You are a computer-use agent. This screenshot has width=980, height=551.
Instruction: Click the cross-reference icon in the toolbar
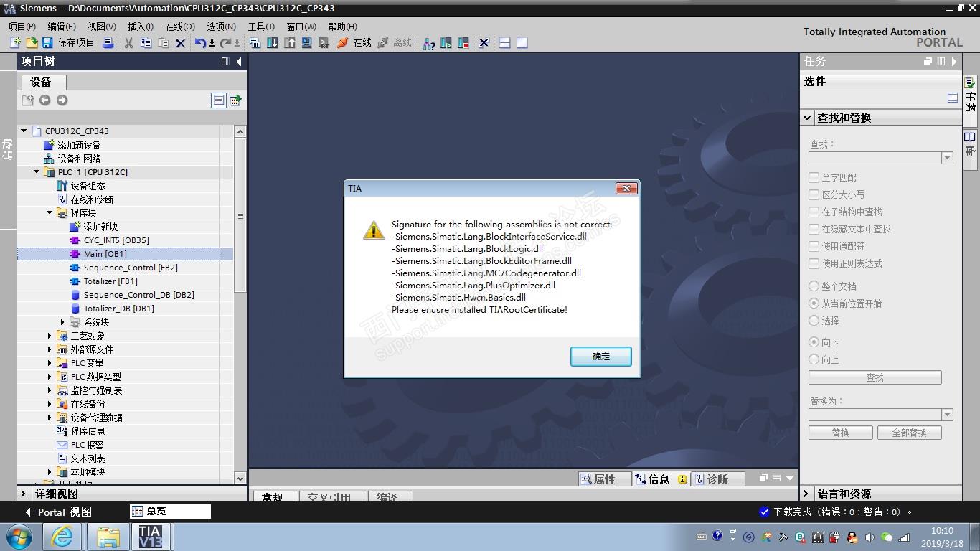(x=484, y=43)
